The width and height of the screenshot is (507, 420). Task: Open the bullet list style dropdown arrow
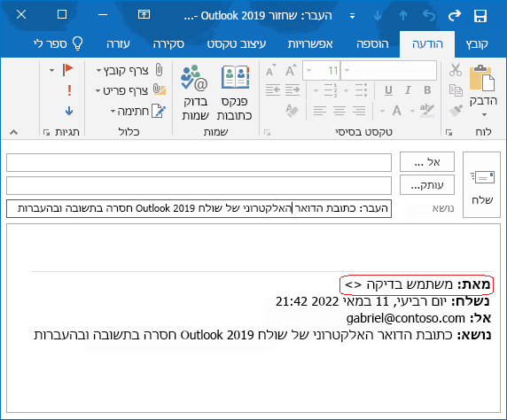pos(346,90)
